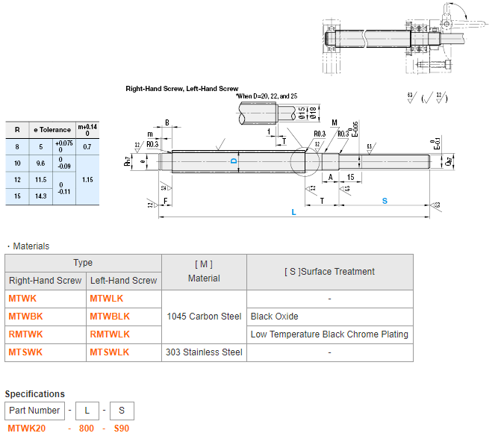
Task: Click the MTSWK stainless part code
Action: tap(25, 352)
